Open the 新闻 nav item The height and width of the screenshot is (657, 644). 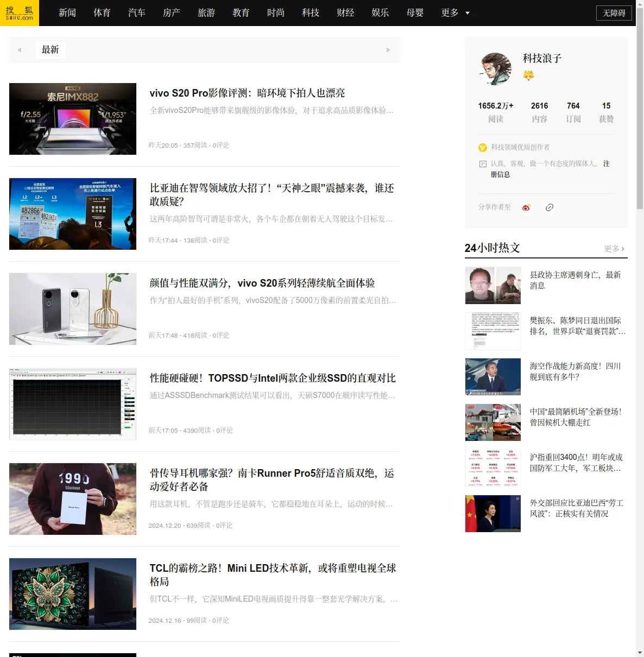click(x=67, y=12)
